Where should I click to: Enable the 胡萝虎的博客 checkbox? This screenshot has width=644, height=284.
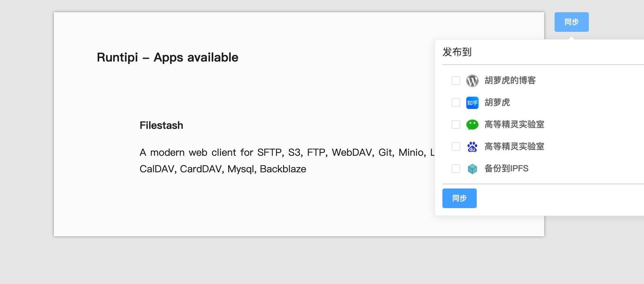[x=456, y=80]
